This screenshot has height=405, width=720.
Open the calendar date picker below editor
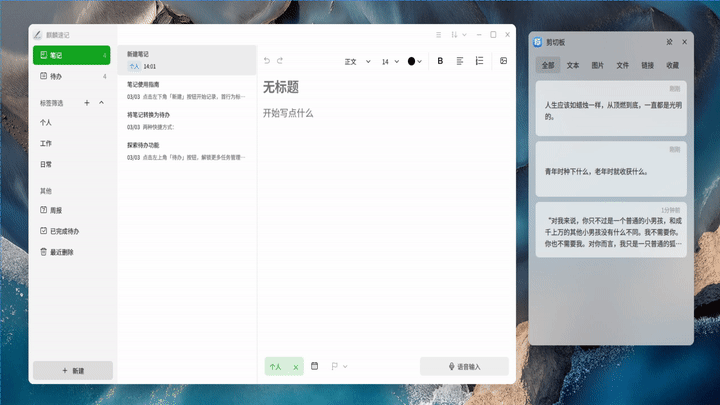[x=315, y=366]
